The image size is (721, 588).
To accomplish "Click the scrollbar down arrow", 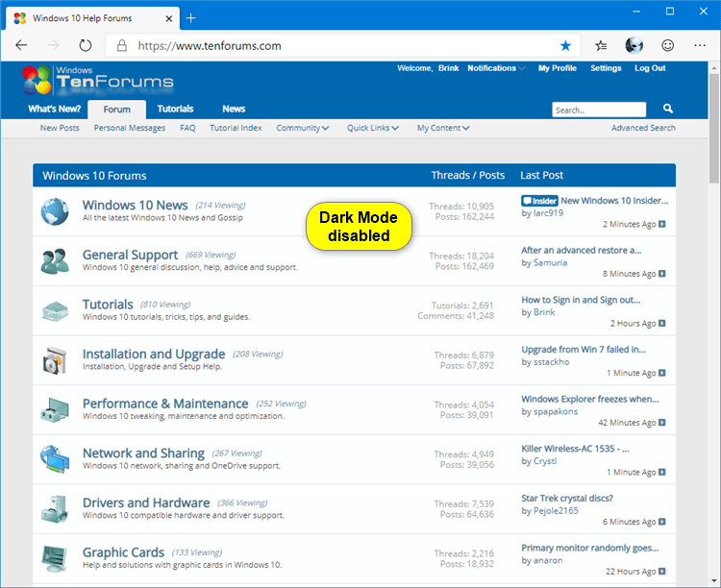I will (x=713, y=580).
